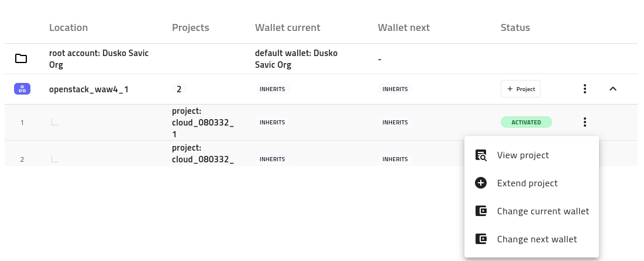Collapse the openstack_waw4_1 row chevron
Screen dimensions: 644x261
613,89
